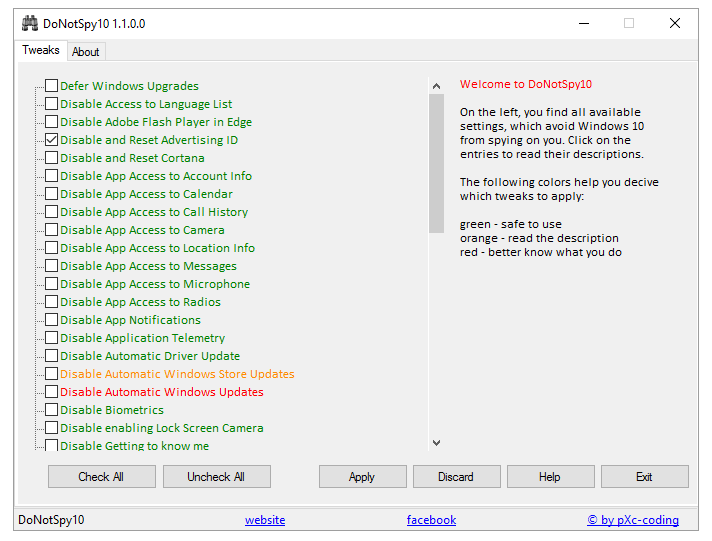This screenshot has height=541, width=712.
Task: Select the Tweaks tab
Action: [41, 50]
